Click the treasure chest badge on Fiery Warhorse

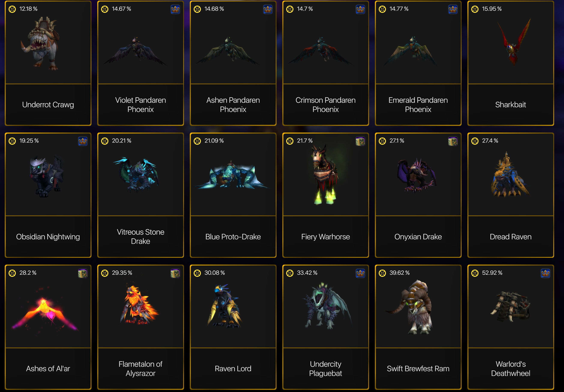coord(360,141)
